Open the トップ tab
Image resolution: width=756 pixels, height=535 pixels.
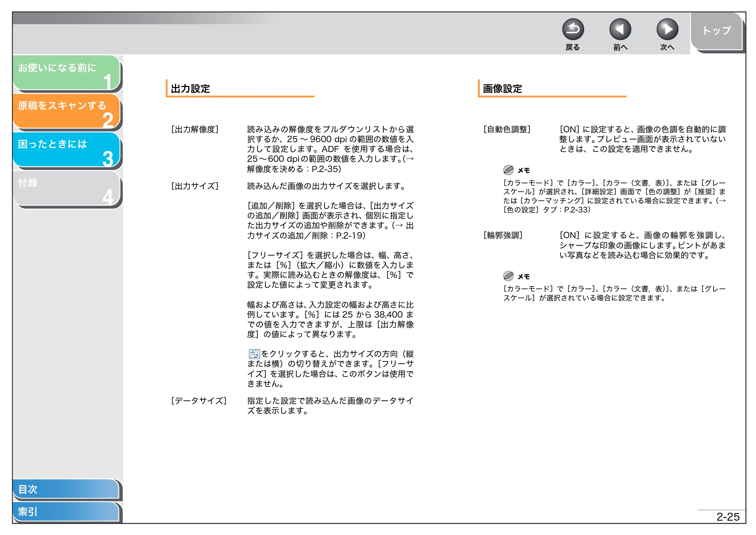click(717, 31)
